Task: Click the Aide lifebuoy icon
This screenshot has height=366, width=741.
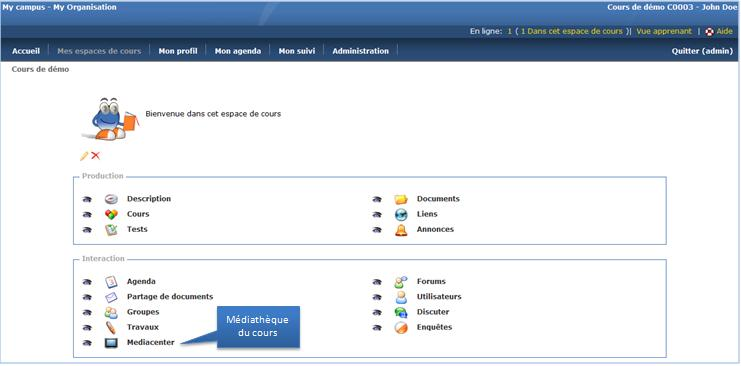Action: [x=709, y=32]
